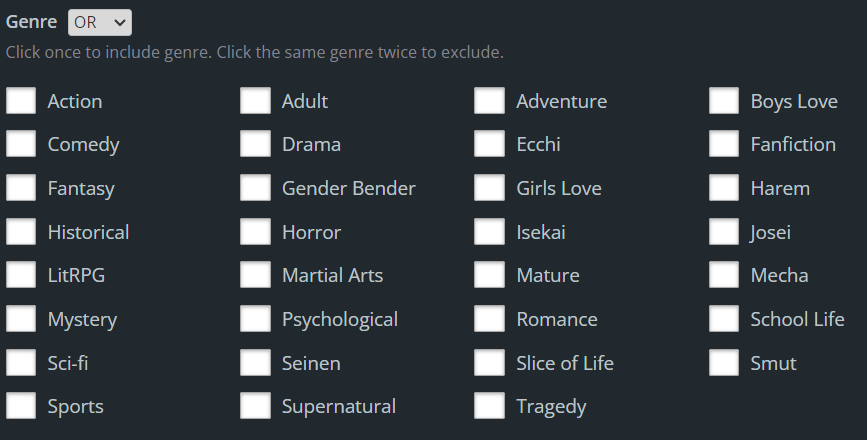Select the Boys Love checkbox
This screenshot has width=867, height=440.
tap(724, 101)
